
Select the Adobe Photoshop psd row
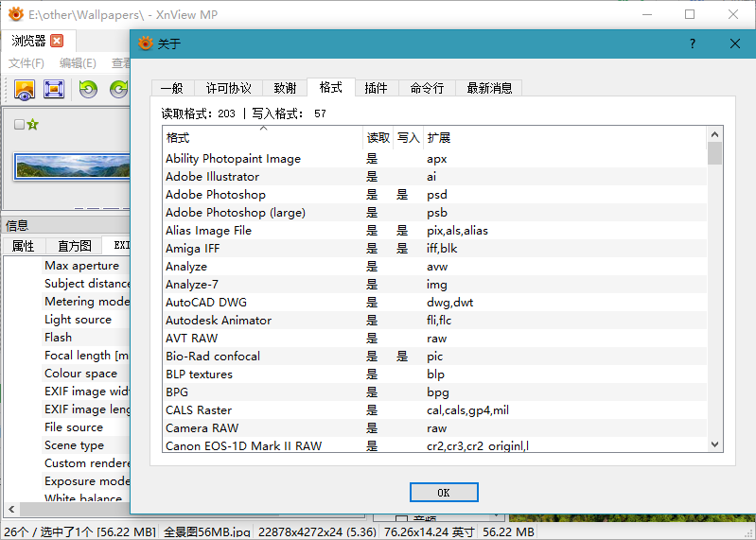pyautogui.click(x=434, y=195)
